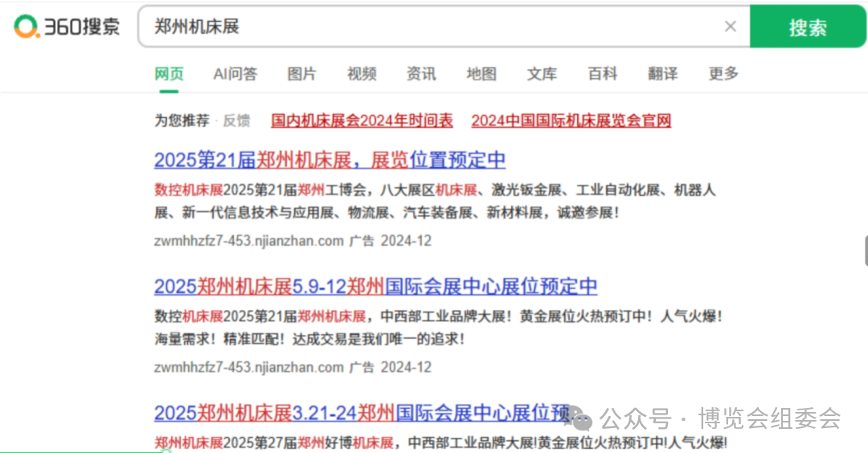
Task: Switch to the 资讯 tab
Action: 421,74
